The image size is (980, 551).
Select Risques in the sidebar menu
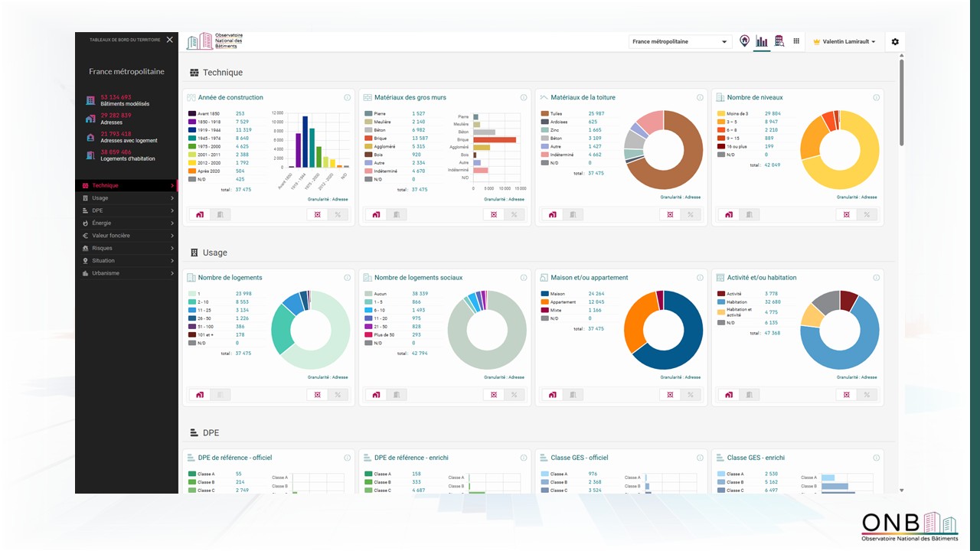pyautogui.click(x=127, y=248)
